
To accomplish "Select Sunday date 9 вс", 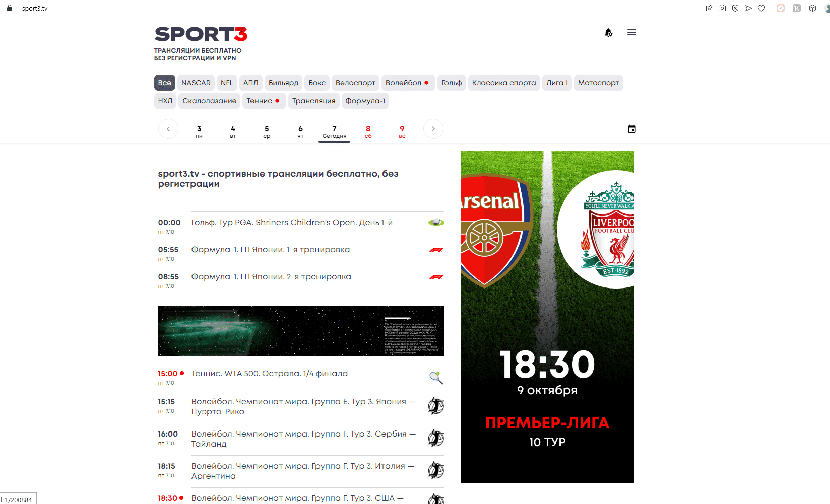I will tap(402, 131).
